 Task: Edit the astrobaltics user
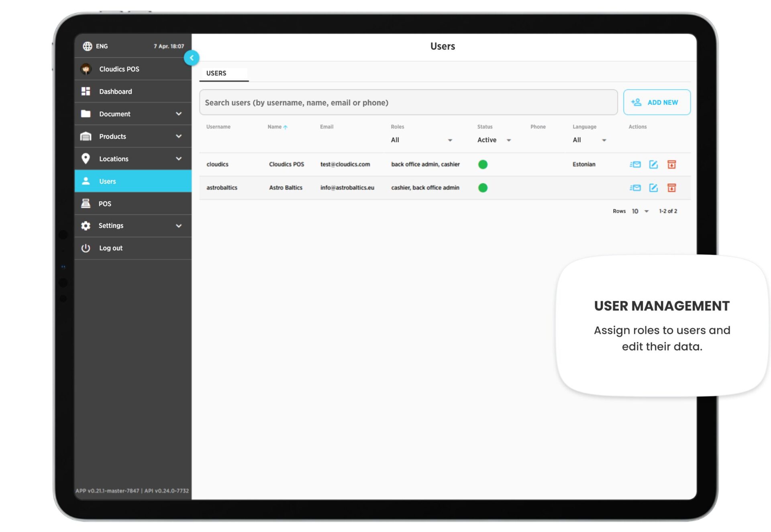click(653, 188)
